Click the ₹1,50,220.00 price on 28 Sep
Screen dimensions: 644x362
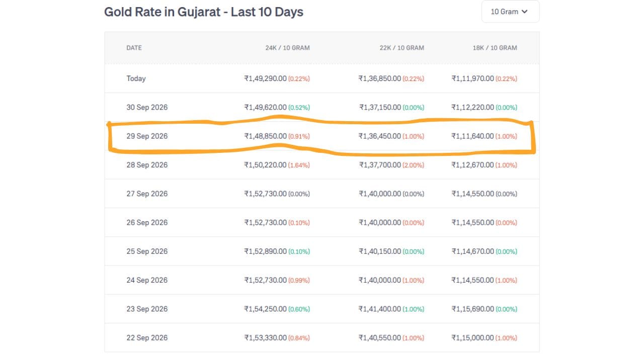pyautogui.click(x=265, y=165)
